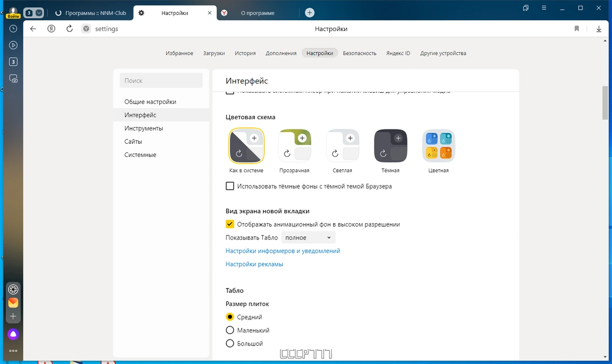The height and width of the screenshot is (364, 612).
Task: Enable dark backgrounds with dark theme checkbox
Action: click(x=230, y=186)
